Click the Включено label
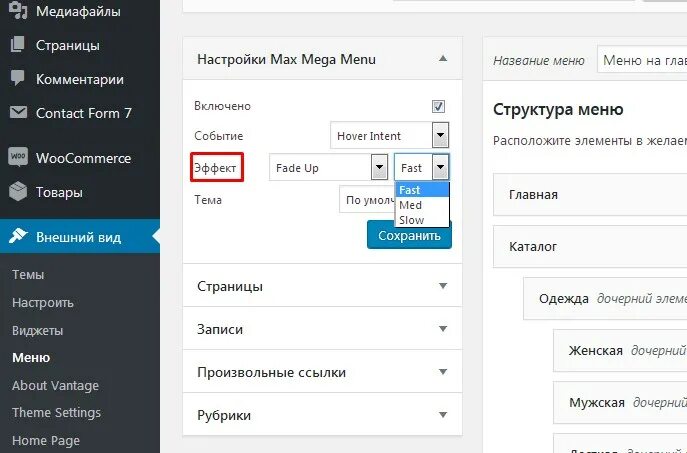Image resolution: width=687 pixels, height=453 pixels. pos(223,106)
